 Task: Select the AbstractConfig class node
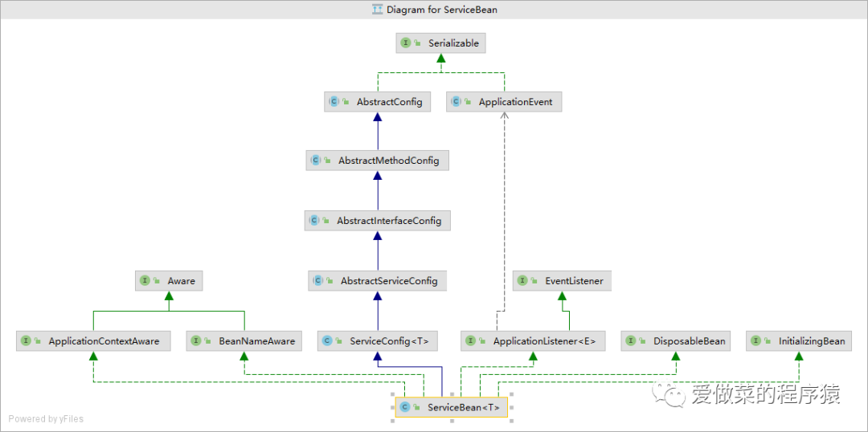(x=378, y=102)
